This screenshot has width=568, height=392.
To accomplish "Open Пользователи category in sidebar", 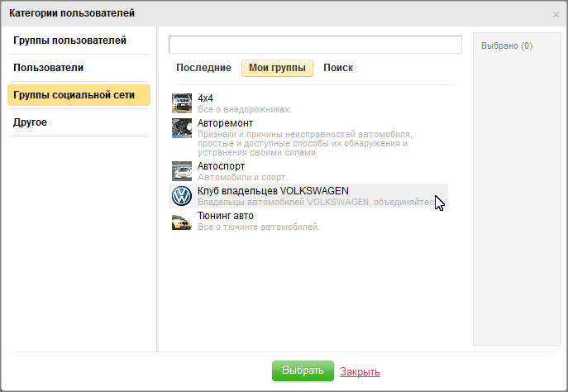I will point(48,68).
